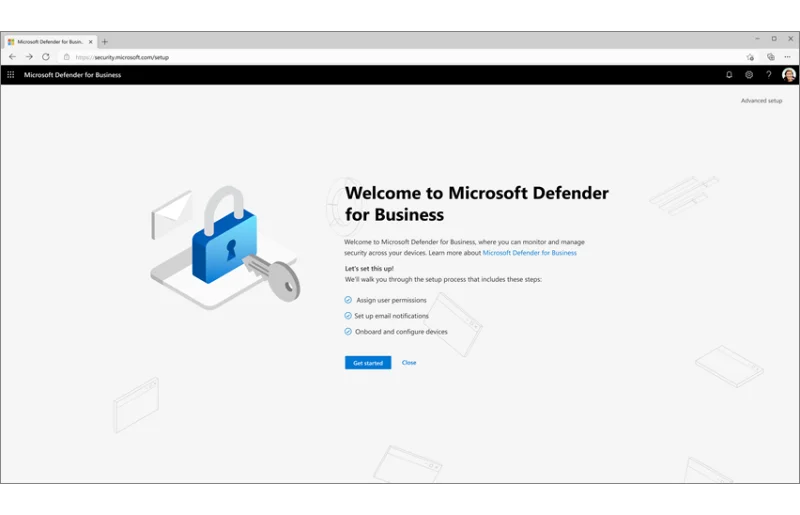Open the app launcher waffle icon

click(x=11, y=75)
